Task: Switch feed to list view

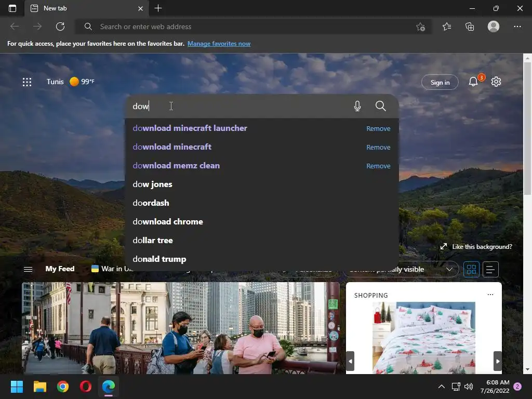Action: [490, 270]
